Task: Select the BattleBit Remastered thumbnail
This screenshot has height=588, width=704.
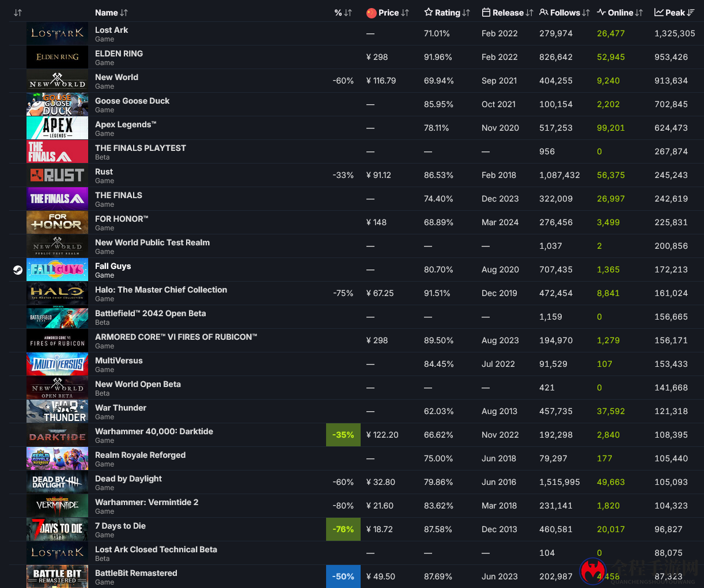Action: click(57, 576)
